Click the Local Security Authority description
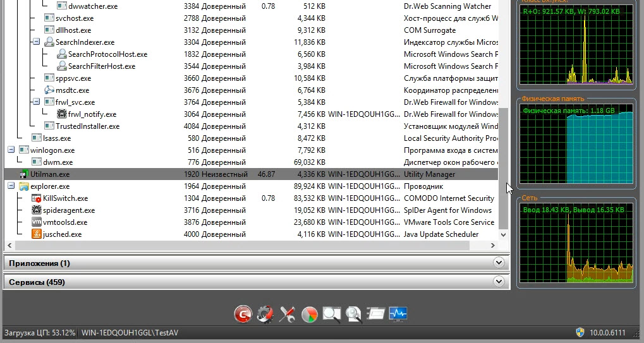 [451, 138]
